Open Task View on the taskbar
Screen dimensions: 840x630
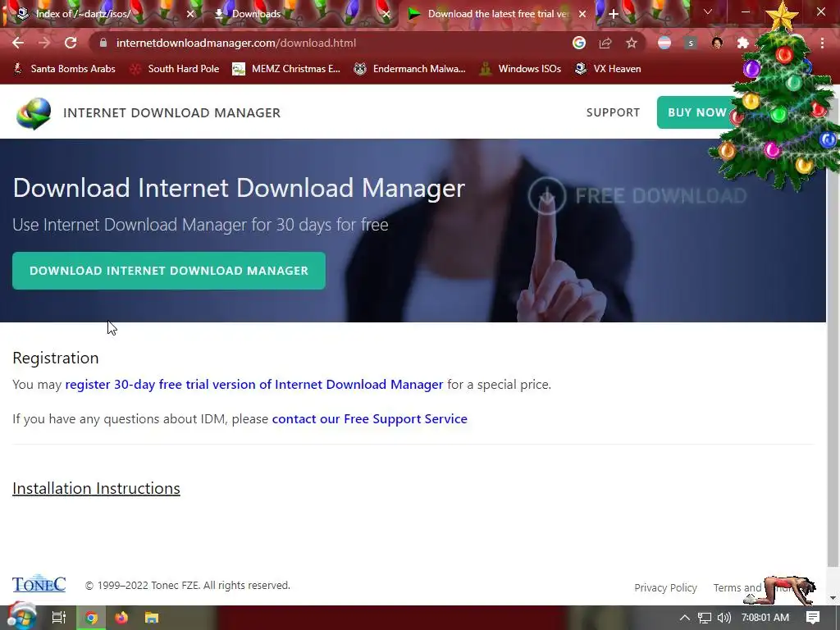[x=59, y=618]
